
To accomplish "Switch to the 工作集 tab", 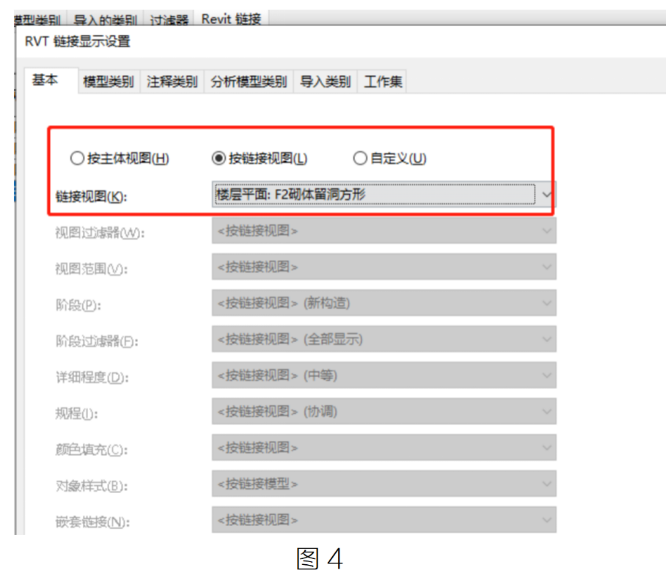I will pos(383,81).
